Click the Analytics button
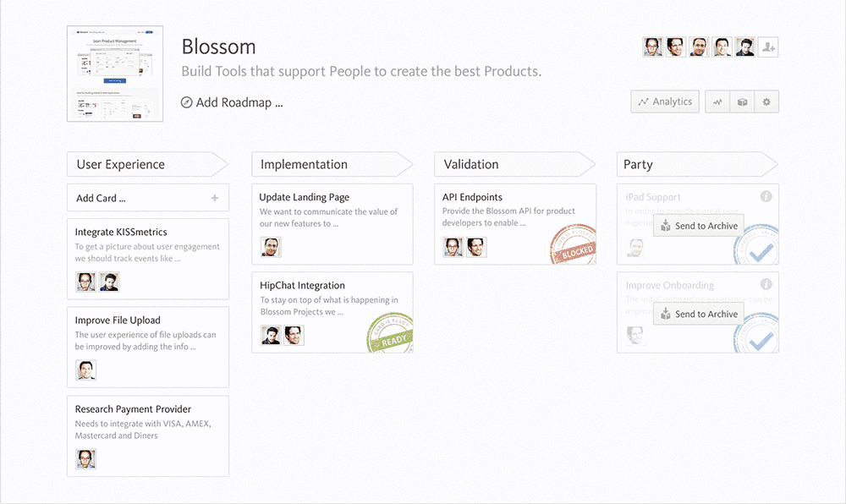Screen dimensions: 846x504 pos(665,101)
